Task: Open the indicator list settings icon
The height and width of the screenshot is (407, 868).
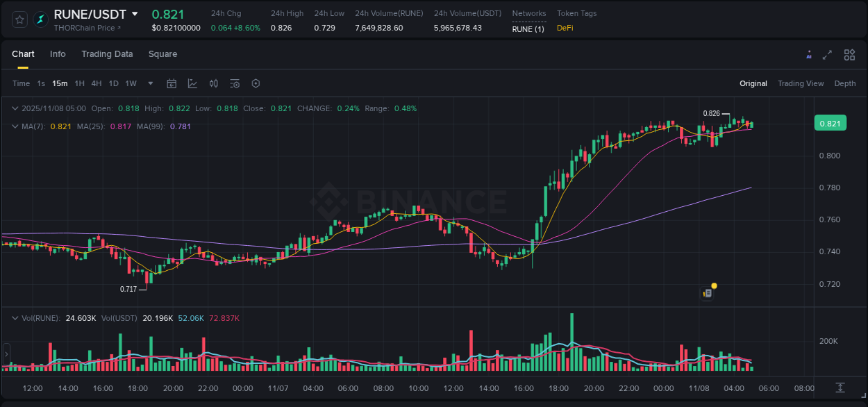Action: click(234, 83)
